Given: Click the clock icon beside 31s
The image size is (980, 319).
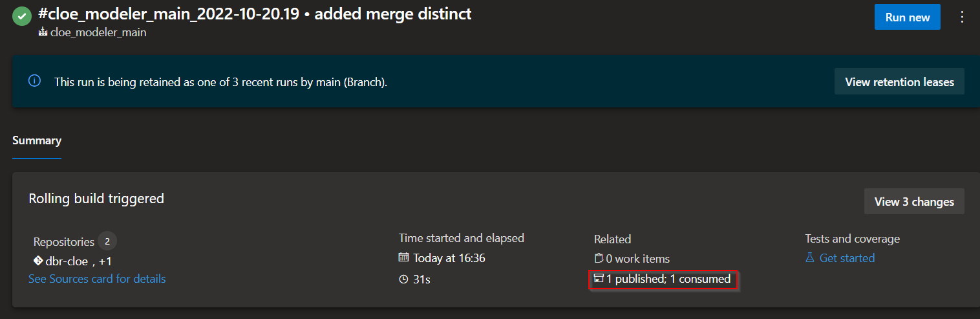Looking at the screenshot, I should [x=403, y=280].
